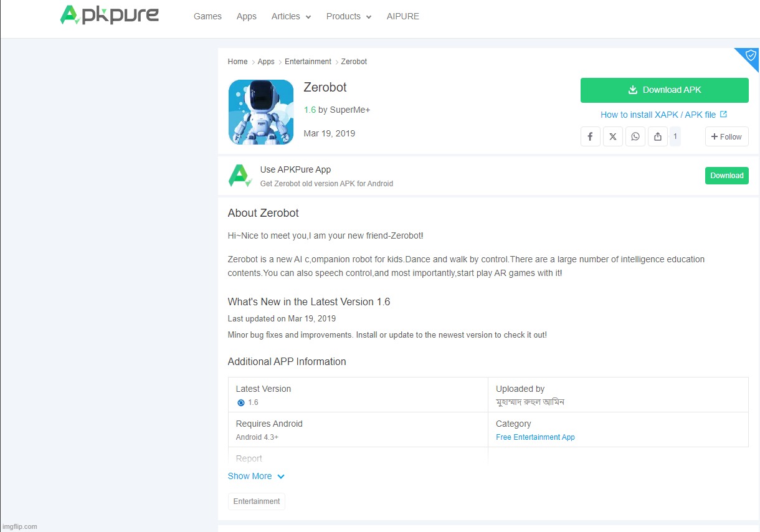Expand the Products dropdown menu
Viewport: 760px width, 532px height.
coord(349,16)
